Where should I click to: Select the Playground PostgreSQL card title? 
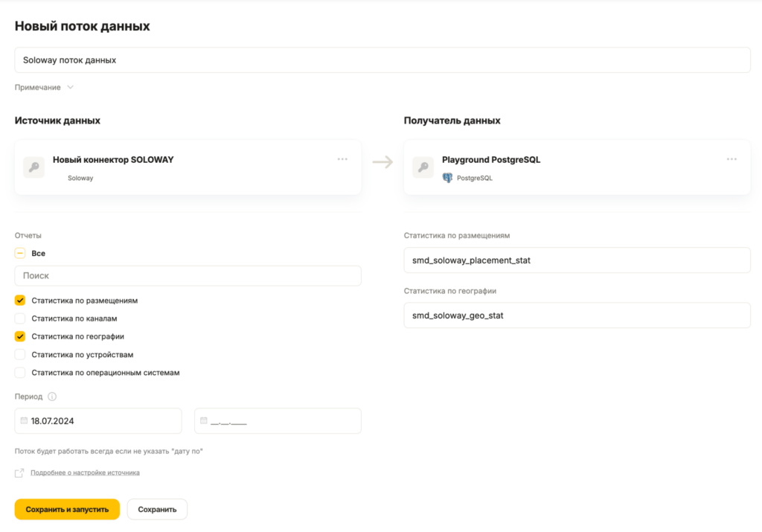[x=491, y=160]
